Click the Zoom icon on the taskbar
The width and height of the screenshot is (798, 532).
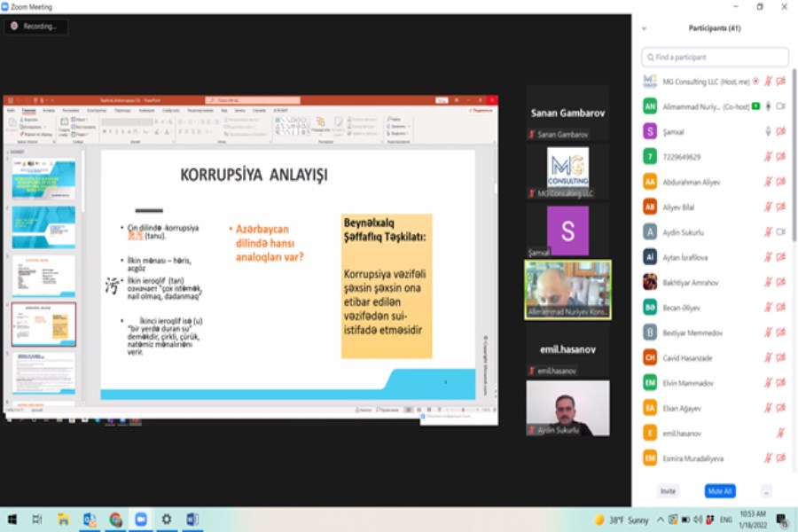click(x=141, y=520)
